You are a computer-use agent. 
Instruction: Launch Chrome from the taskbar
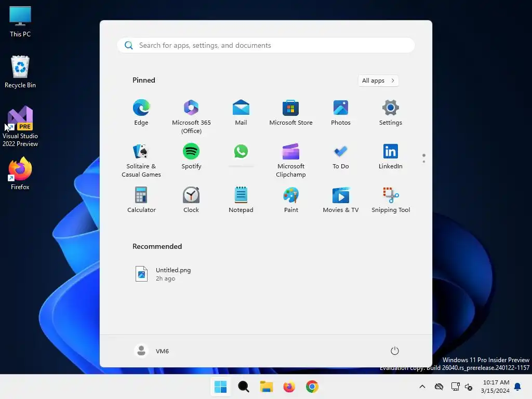[312, 387]
